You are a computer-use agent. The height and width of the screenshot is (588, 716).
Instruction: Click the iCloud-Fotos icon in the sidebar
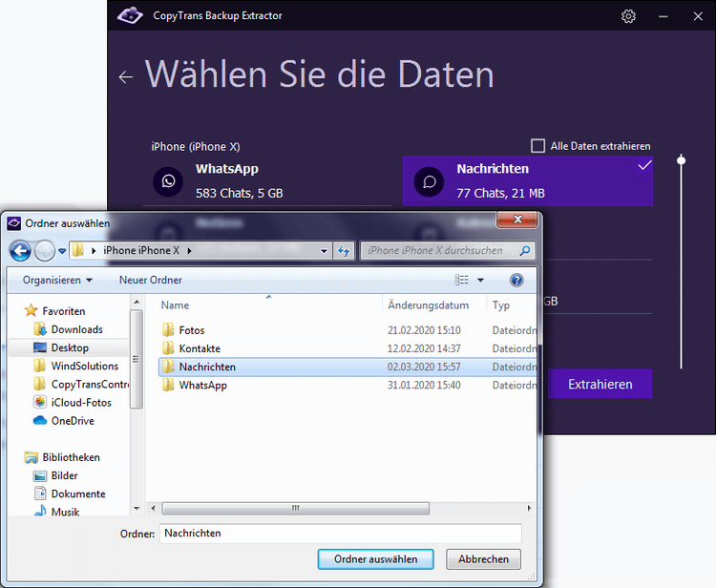tap(40, 402)
